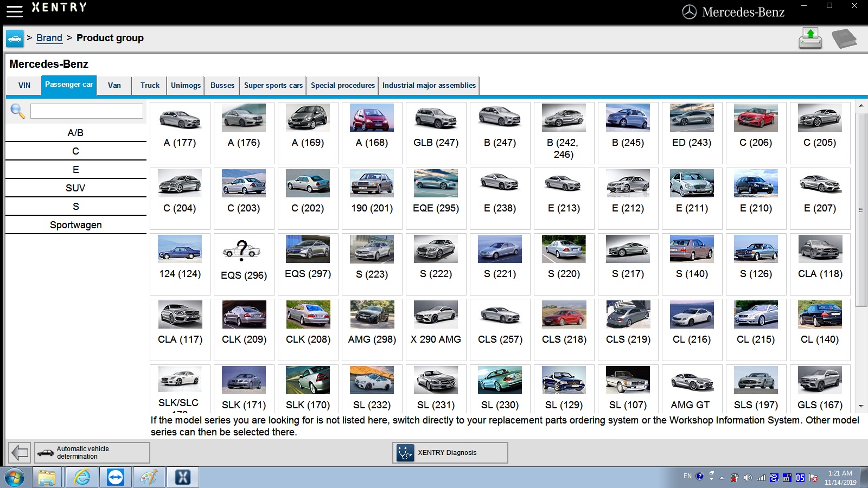
Task: Select the X 290 AMG tile
Action: pyautogui.click(x=436, y=330)
